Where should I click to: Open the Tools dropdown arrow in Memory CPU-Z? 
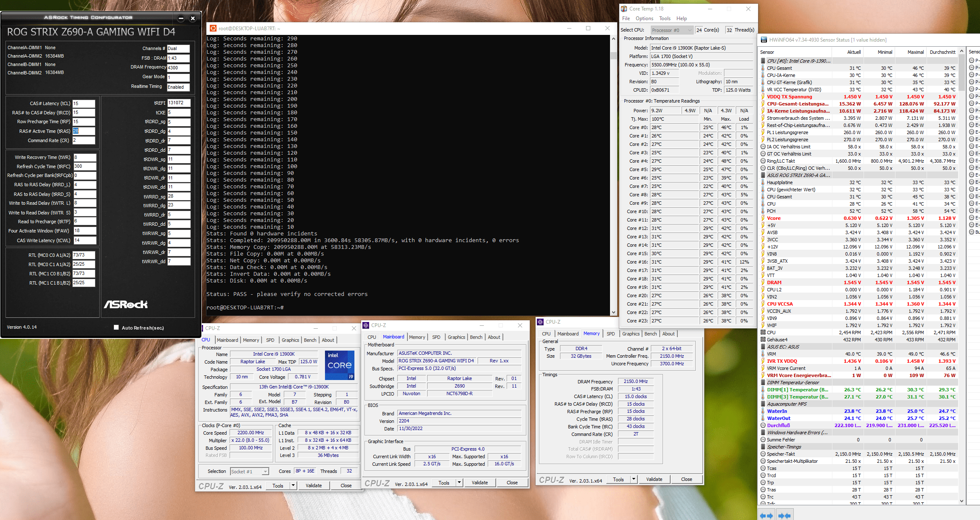[x=634, y=479]
